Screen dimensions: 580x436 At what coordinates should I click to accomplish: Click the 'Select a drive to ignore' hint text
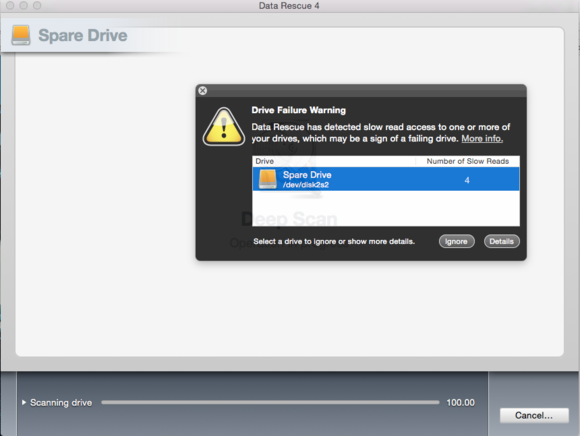point(334,241)
